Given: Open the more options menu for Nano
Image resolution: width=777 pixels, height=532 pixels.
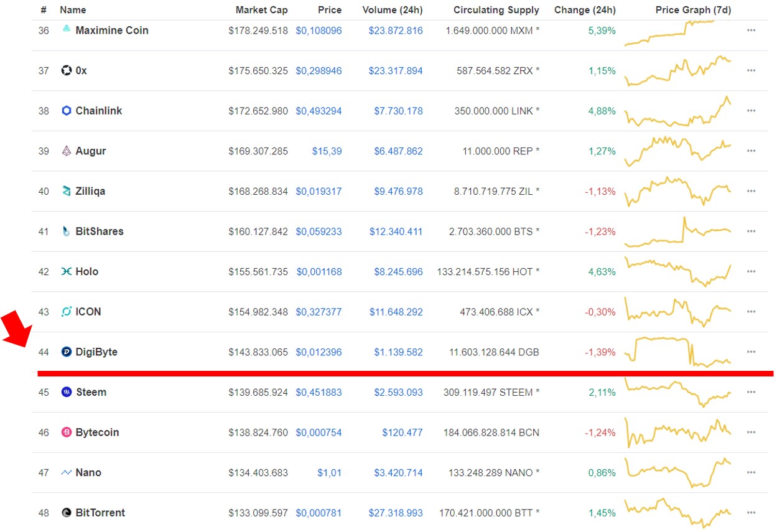Looking at the screenshot, I should 751,473.
